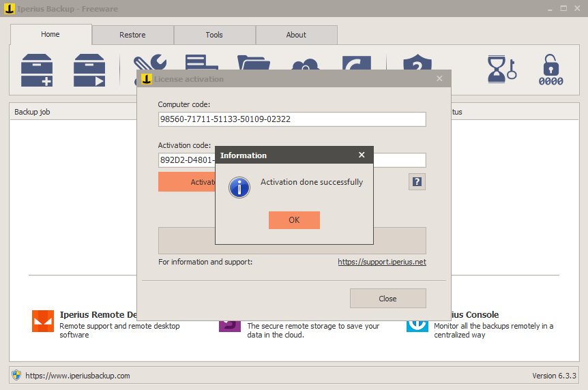Screen dimensions: 588x390
Task: Click the open folder toolbar icon
Action: click(x=254, y=63)
